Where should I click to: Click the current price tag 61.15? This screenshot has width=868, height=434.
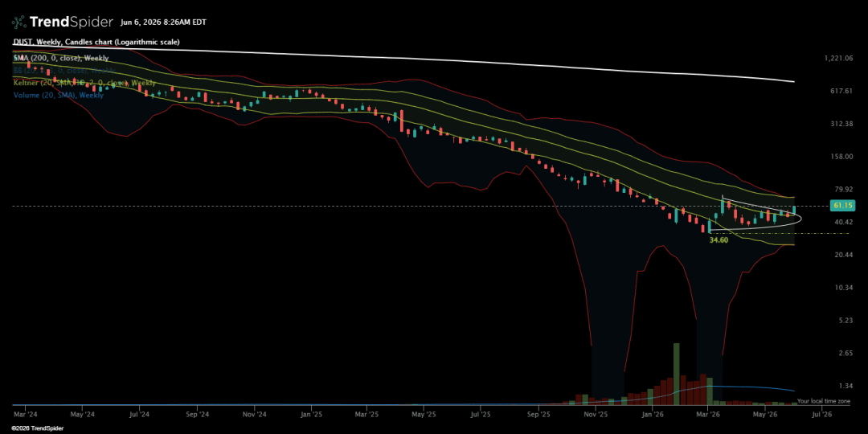click(x=841, y=206)
